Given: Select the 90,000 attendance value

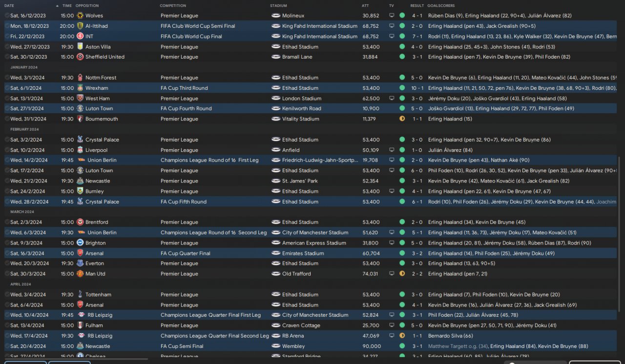Looking at the screenshot, I should 371,346.
